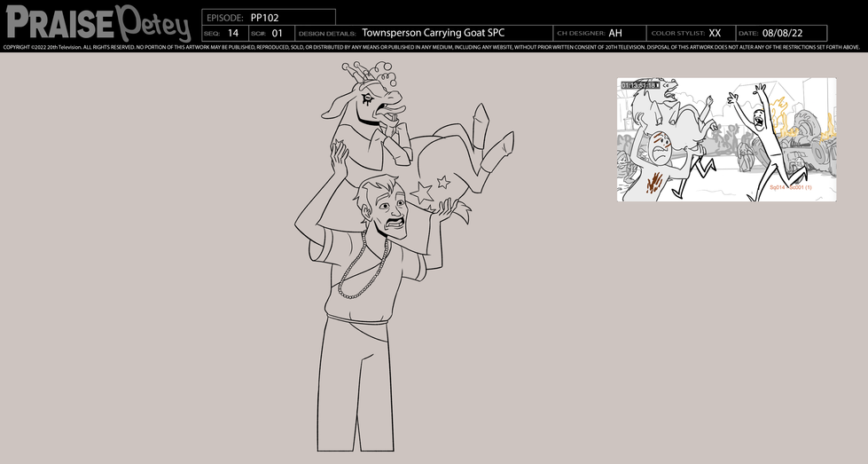This screenshot has width=868, height=464.
Task: Click the Praise Petey logo
Action: pyautogui.click(x=98, y=23)
